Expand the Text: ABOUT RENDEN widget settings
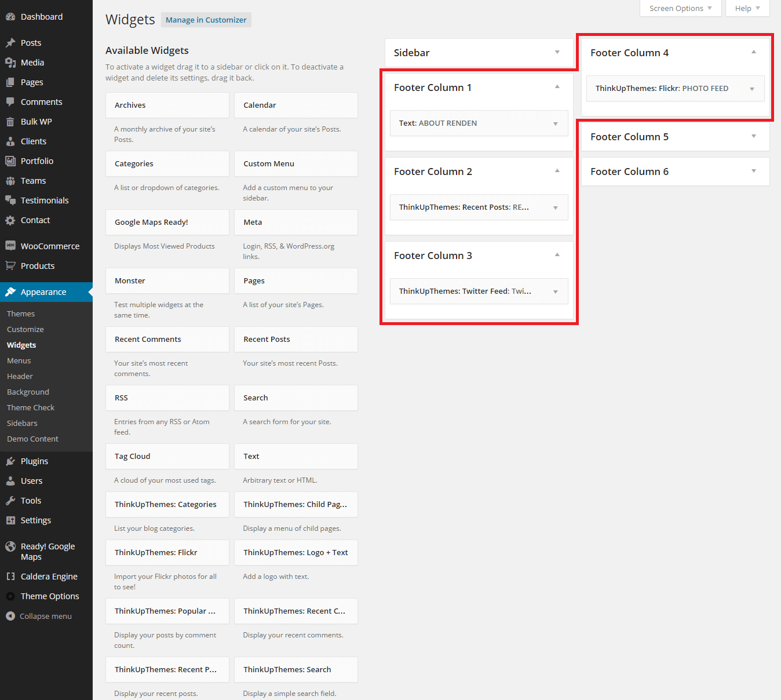 555,123
